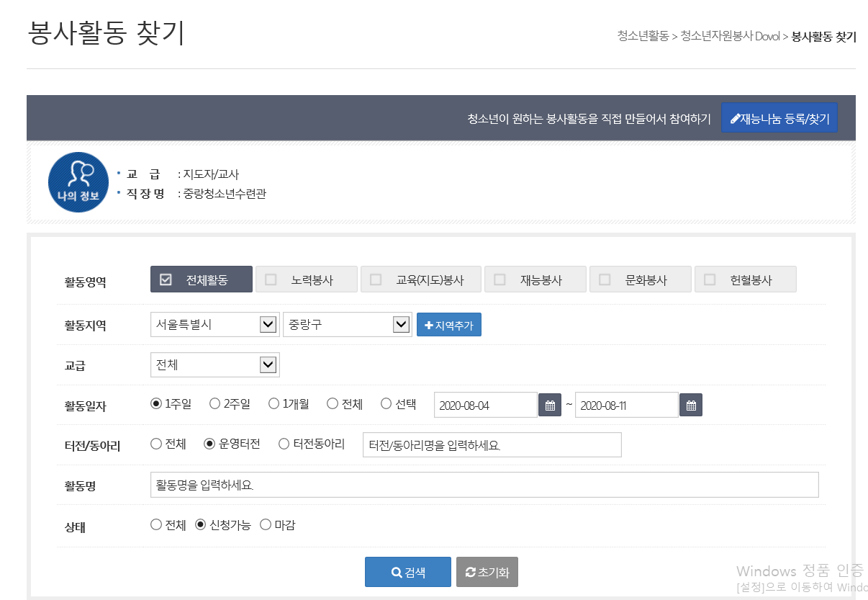Choose 터전동아리 radio option

tap(284, 444)
